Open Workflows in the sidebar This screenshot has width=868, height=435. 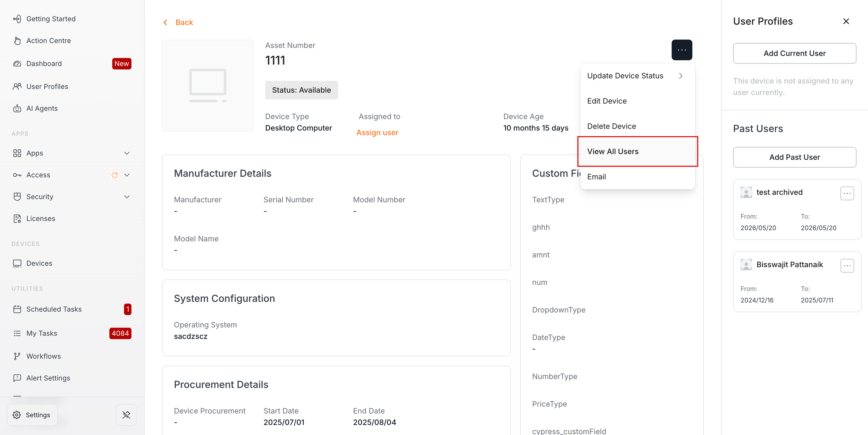click(x=44, y=356)
